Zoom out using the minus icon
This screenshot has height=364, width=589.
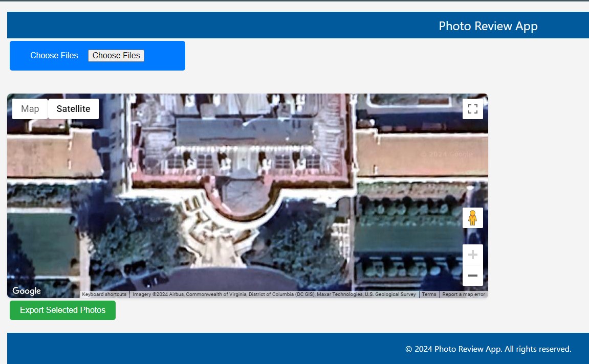(x=472, y=275)
